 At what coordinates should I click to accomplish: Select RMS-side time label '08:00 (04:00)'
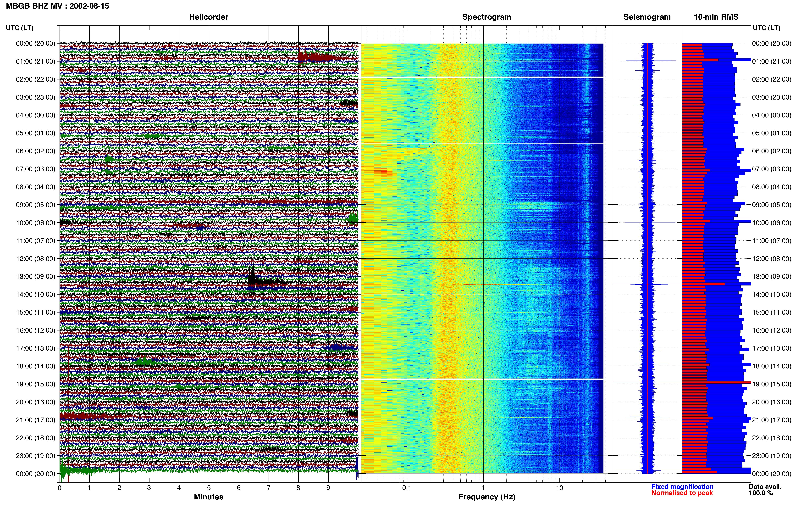(x=772, y=187)
